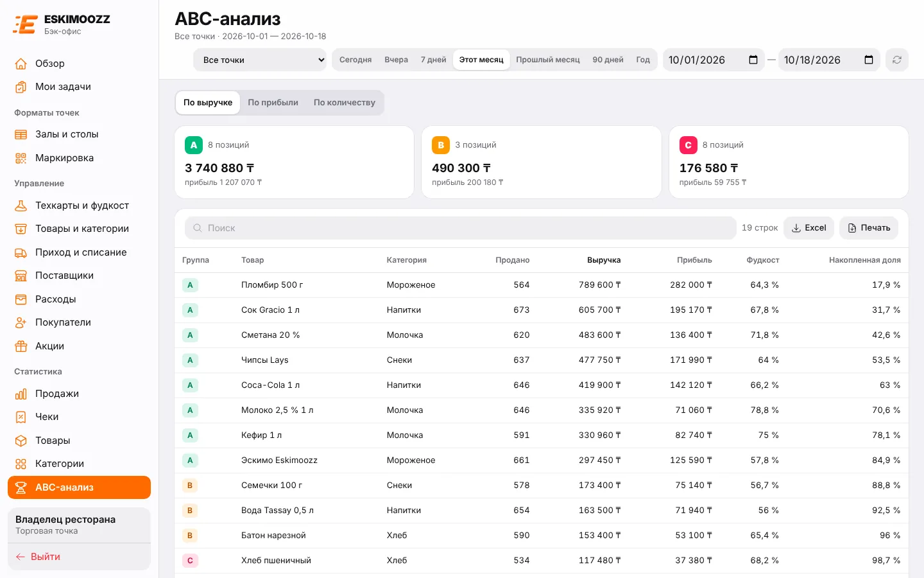
Task: Open end date calendar picker icon
Action: [x=869, y=60]
